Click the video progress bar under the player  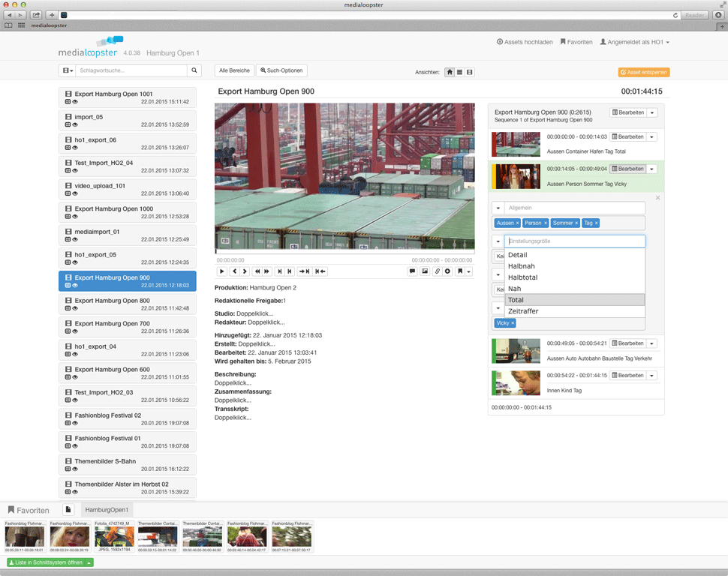(x=344, y=252)
